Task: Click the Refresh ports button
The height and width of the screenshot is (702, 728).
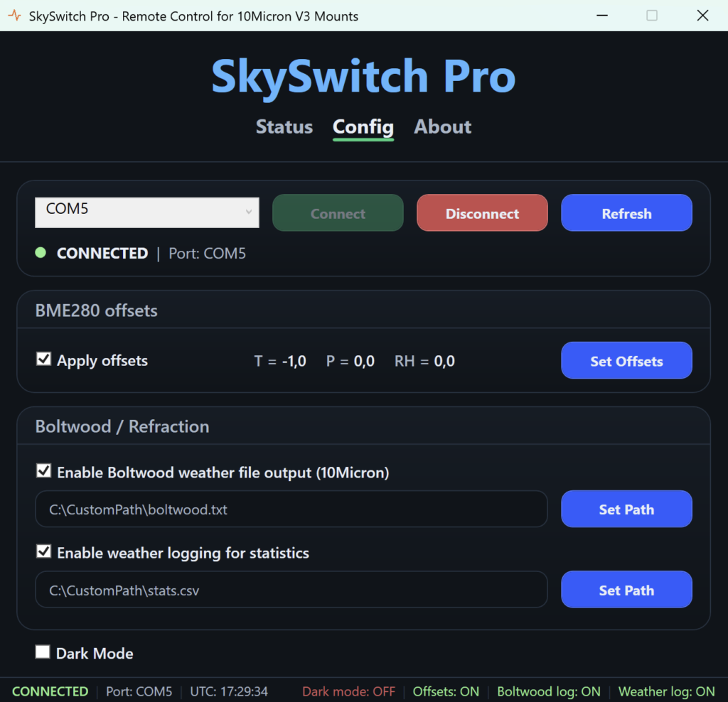Action: (x=626, y=213)
